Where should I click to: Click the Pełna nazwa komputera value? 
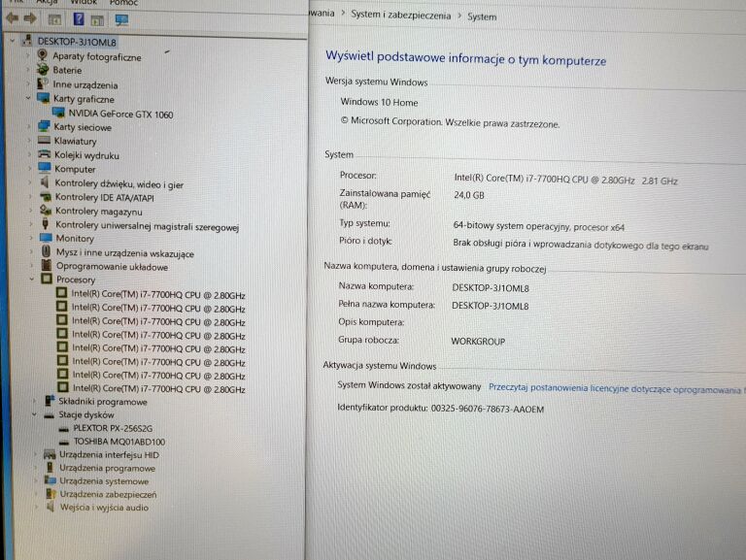(x=490, y=306)
